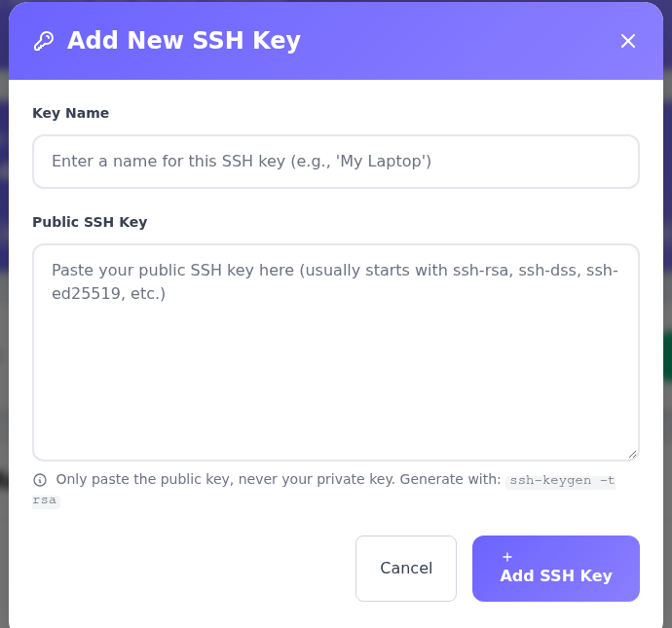Screen dimensions: 672x628
Task: Grab the textarea resize handle corner
Action: (x=633, y=455)
